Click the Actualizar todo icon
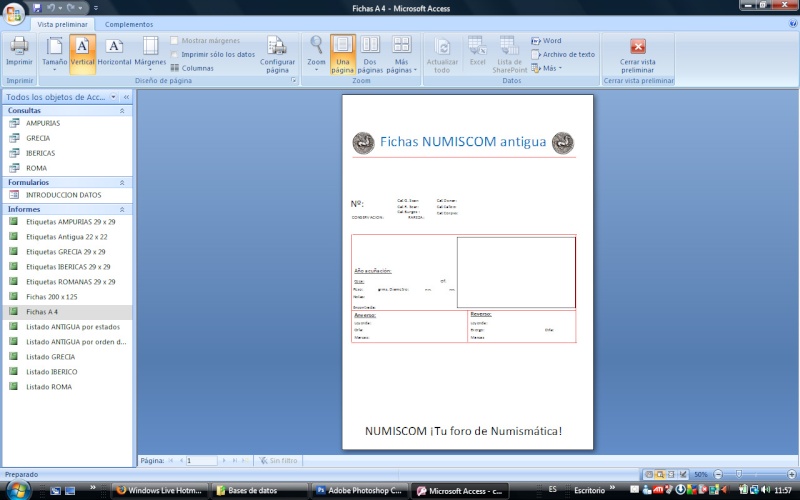 [x=442, y=54]
